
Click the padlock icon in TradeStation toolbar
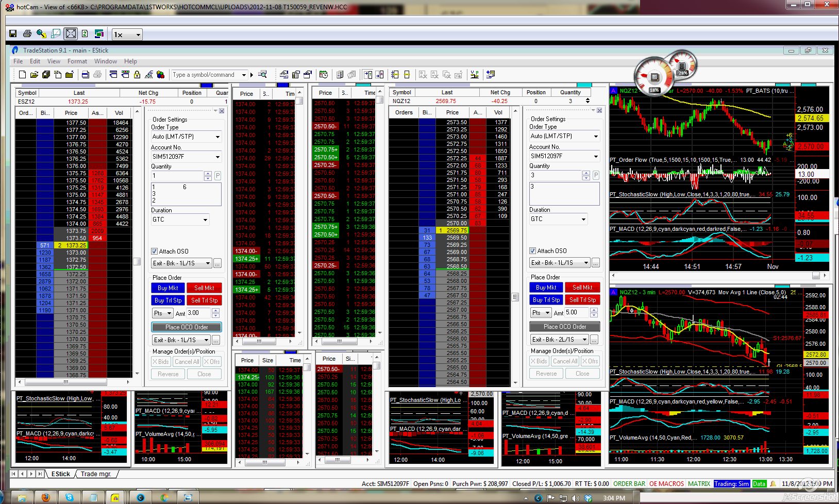[137, 75]
